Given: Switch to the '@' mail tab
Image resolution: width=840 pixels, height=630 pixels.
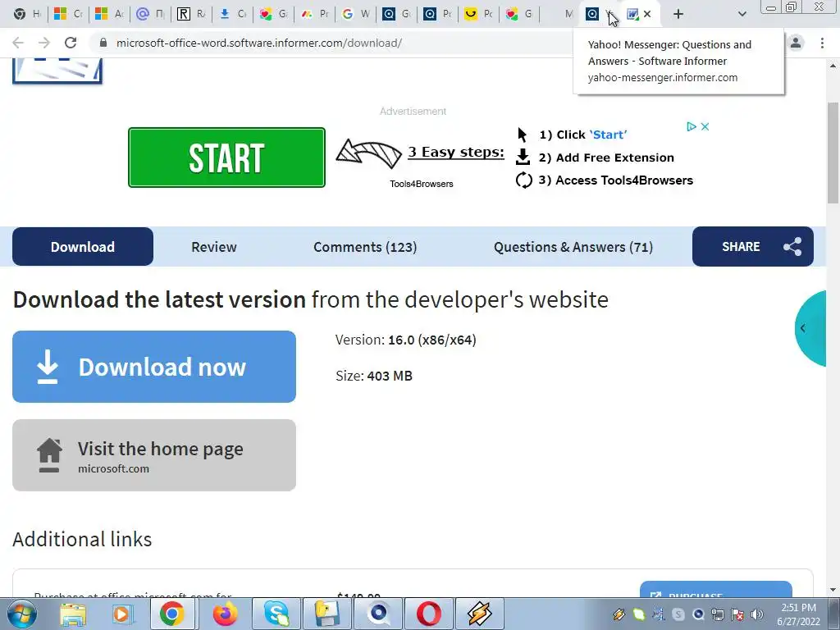Looking at the screenshot, I should click(x=150, y=14).
